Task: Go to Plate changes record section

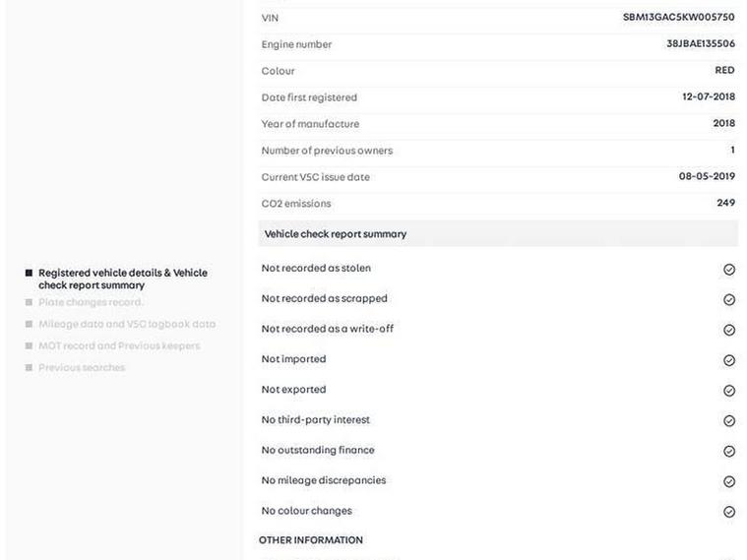Action: click(x=91, y=302)
